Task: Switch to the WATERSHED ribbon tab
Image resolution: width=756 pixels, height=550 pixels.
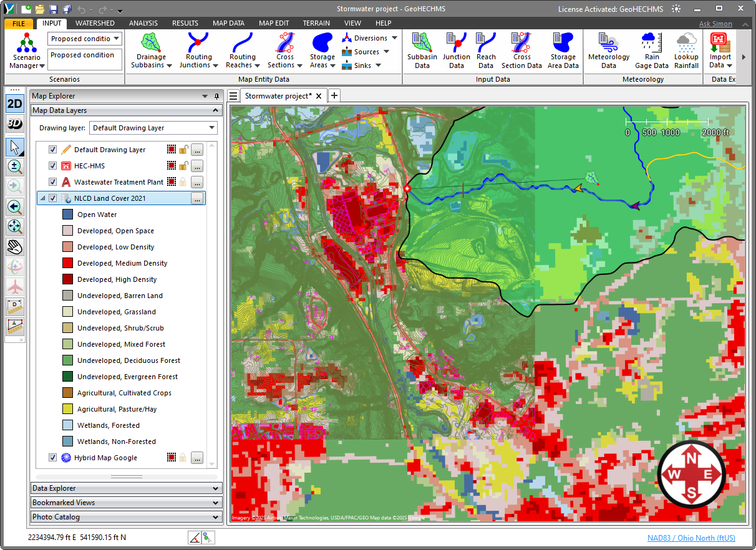Action: point(95,23)
